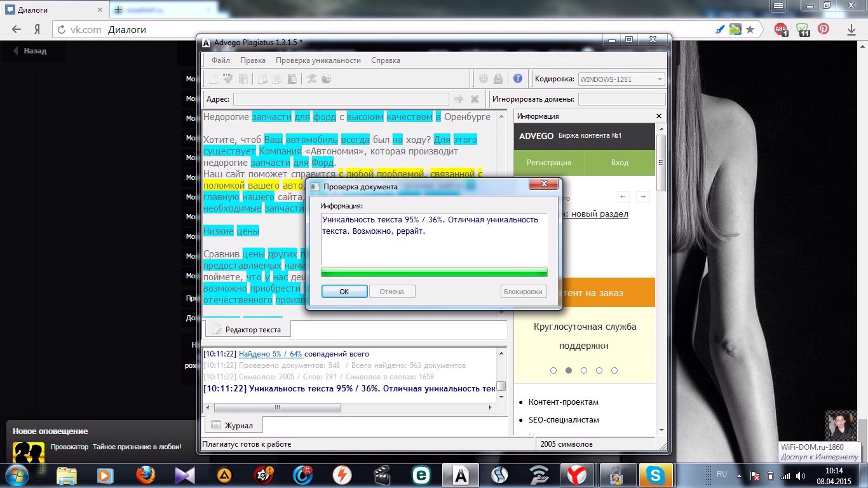Open the Кодировка WINDOWS-1251 dropdown
Screen dimensions: 868x488
pos(621,79)
